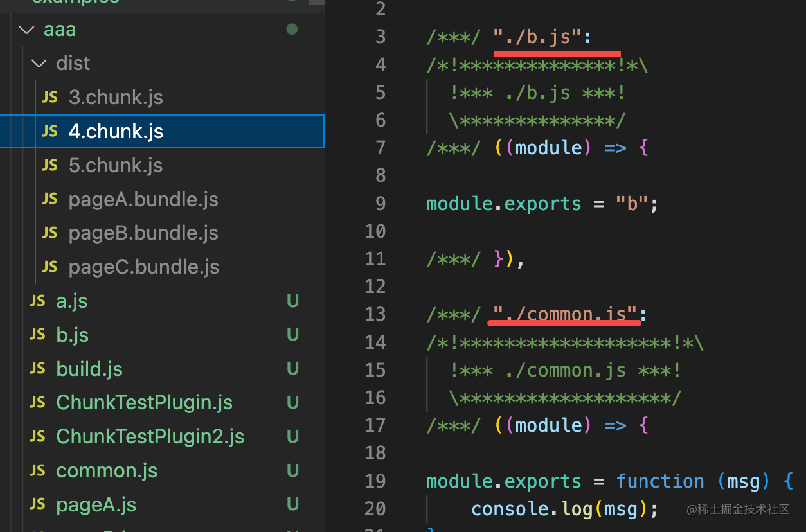Click untracked U badge of build.js
This screenshot has width=806, height=532.
[292, 369]
